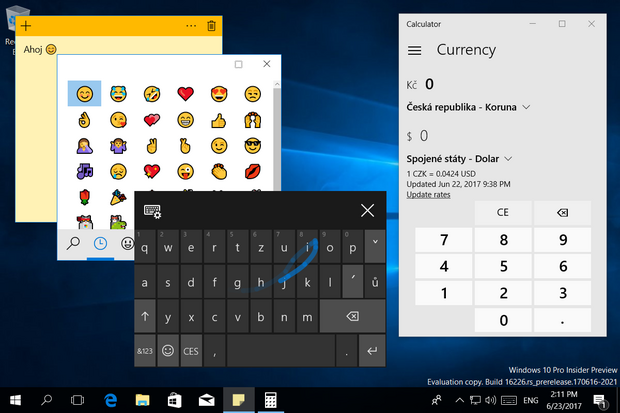Show hidden tray icons chevron
This screenshot has width=620, height=413.
click(x=459, y=400)
